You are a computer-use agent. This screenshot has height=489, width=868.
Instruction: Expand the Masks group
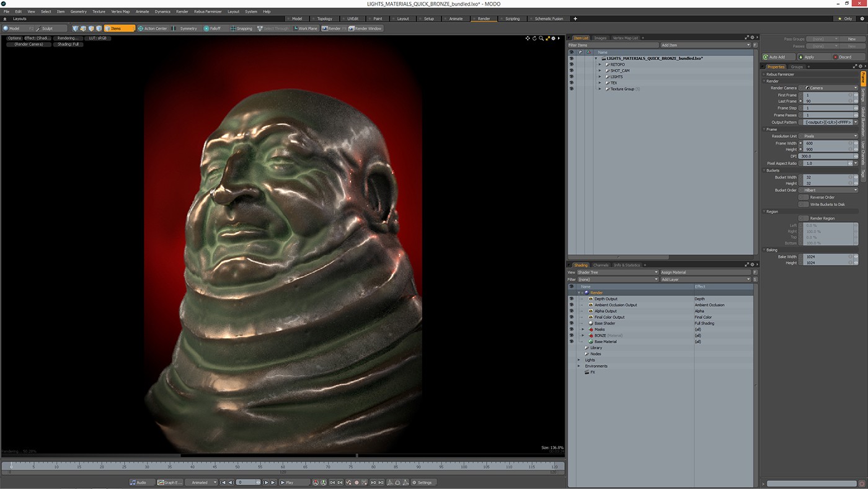(x=583, y=330)
